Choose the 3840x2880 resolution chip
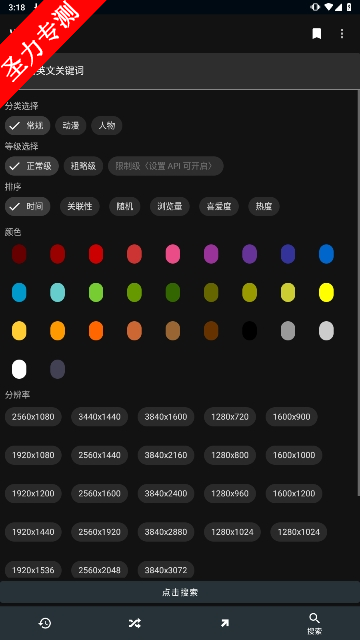The width and height of the screenshot is (360, 640). (x=166, y=532)
